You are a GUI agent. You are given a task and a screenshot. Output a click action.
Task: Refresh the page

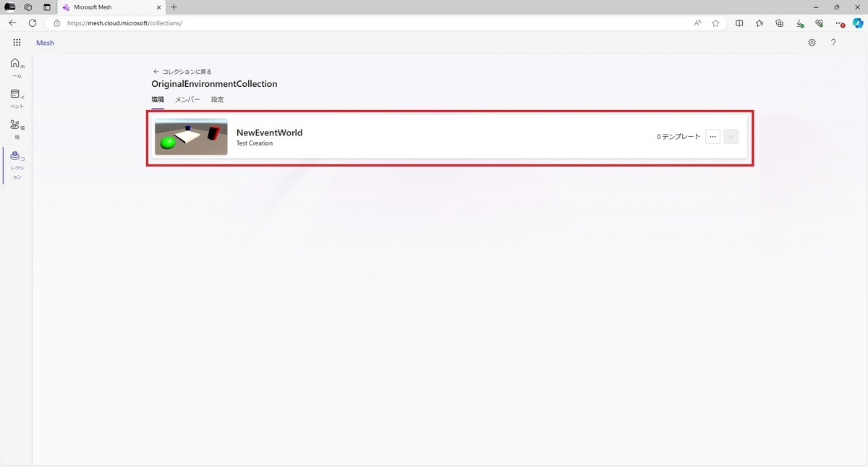pyautogui.click(x=33, y=23)
